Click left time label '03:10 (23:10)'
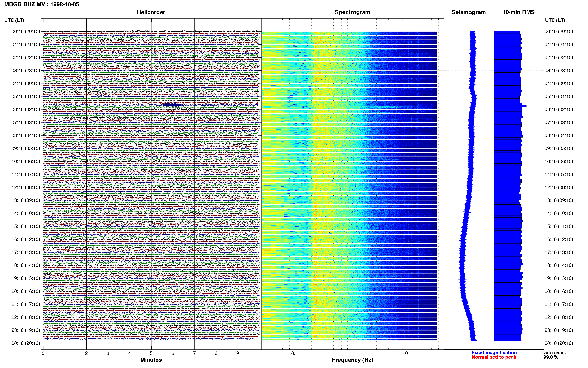The image size is (588, 368). point(26,71)
